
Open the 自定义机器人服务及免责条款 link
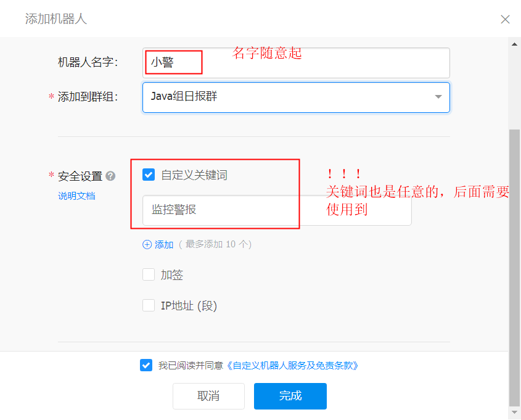pos(292,366)
